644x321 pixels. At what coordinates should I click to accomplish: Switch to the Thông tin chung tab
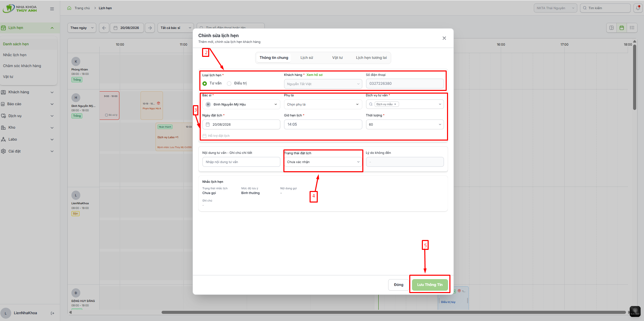coord(274,58)
